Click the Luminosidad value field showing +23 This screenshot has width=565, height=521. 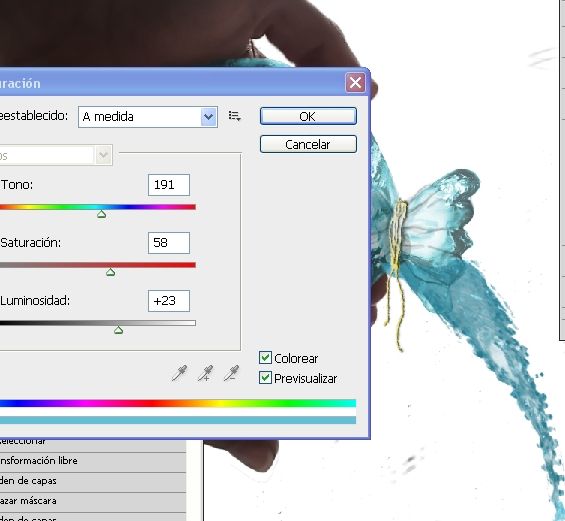point(169,301)
